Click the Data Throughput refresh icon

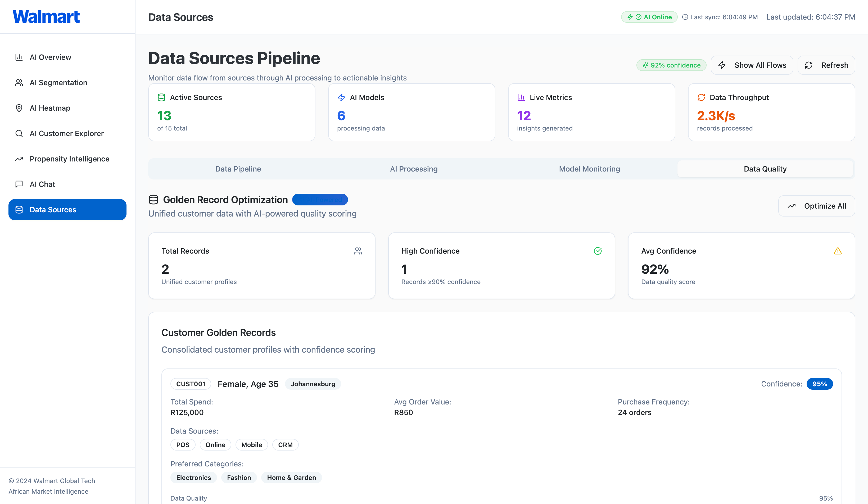701,97
